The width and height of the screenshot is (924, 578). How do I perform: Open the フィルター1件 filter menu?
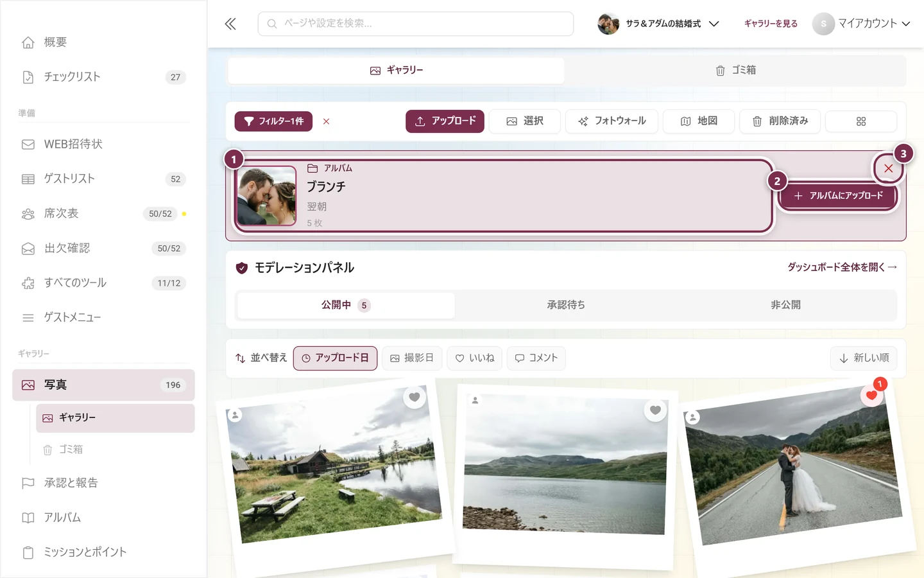[x=273, y=121]
